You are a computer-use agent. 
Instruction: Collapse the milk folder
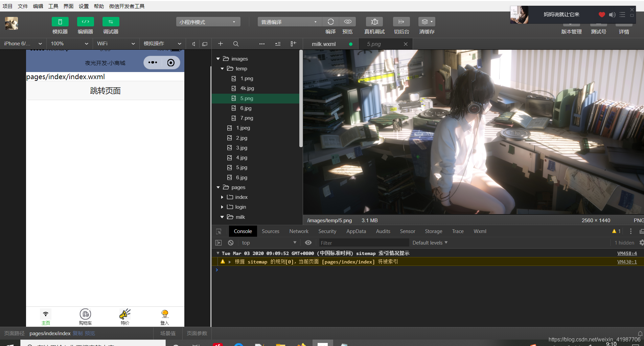click(x=222, y=217)
